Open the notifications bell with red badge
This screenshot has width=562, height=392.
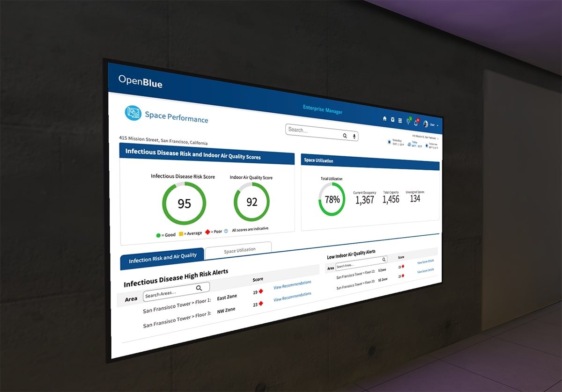tap(416, 122)
